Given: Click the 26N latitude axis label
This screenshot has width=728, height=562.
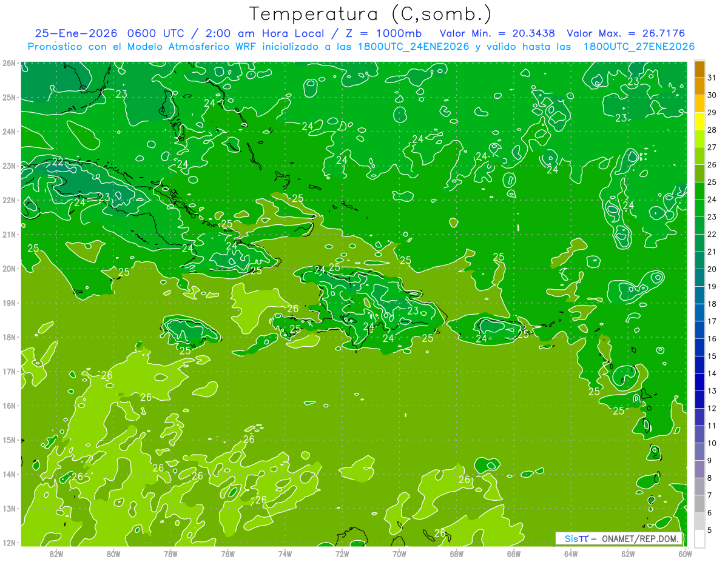Looking at the screenshot, I should pyautogui.click(x=8, y=63).
